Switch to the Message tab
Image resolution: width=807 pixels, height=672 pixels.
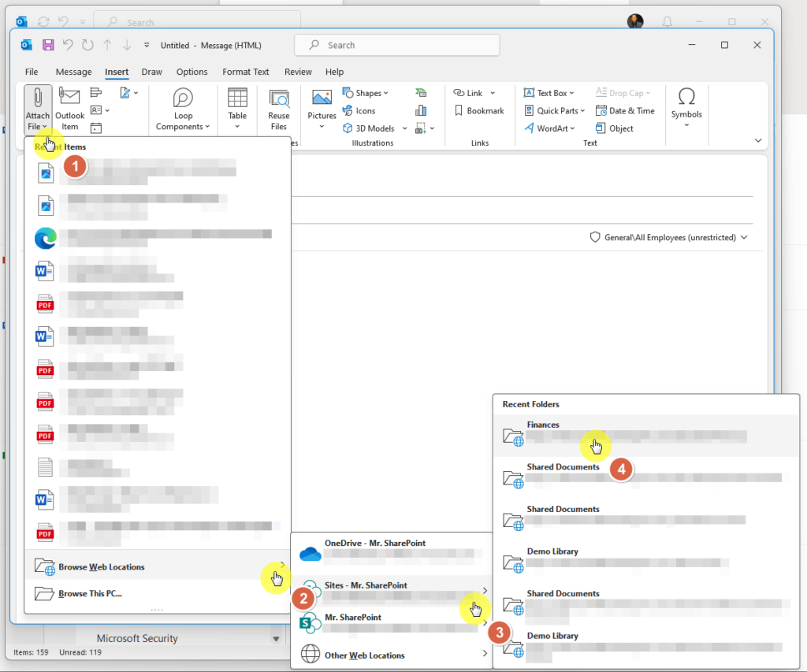pyautogui.click(x=73, y=72)
